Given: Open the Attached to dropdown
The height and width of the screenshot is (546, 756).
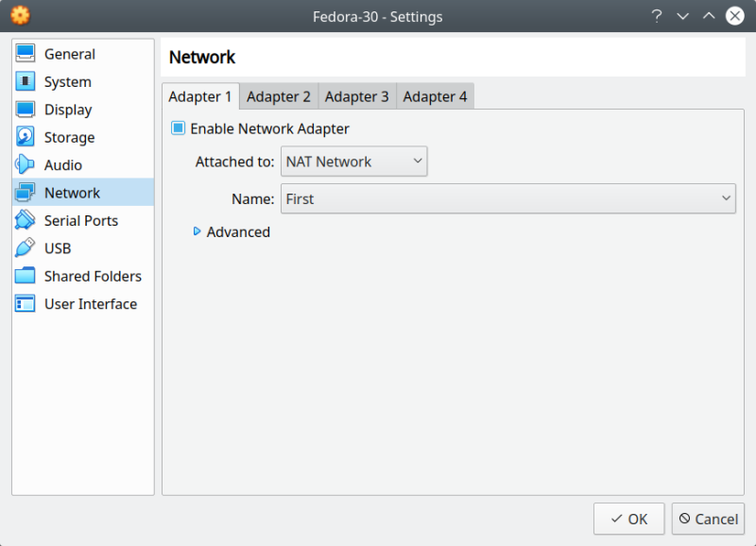Looking at the screenshot, I should [x=354, y=162].
